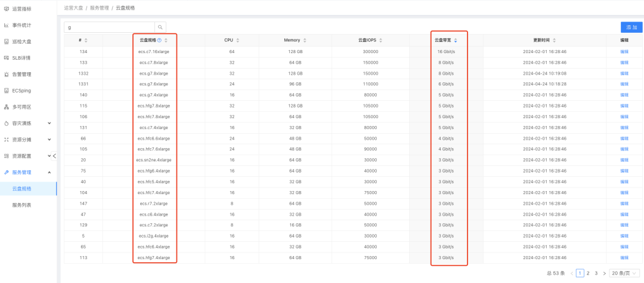This screenshot has width=644, height=283.
Task: Toggle 云盘带宽 column sort arrows
Action: click(x=456, y=41)
